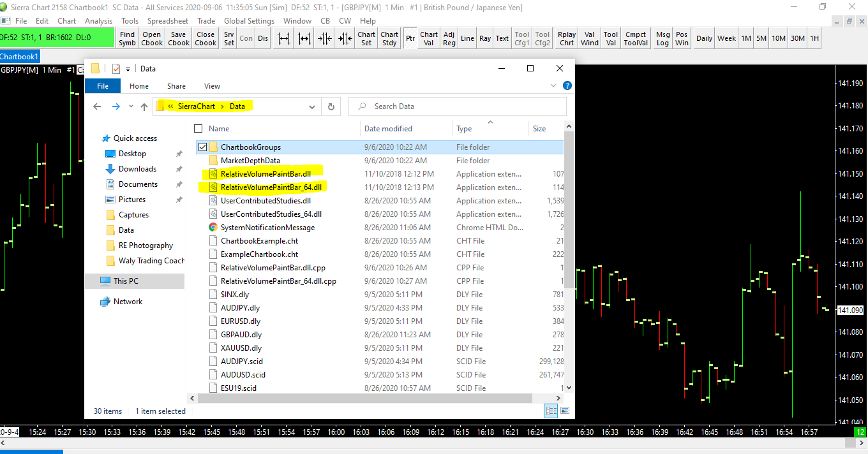The height and width of the screenshot is (454, 868).
Task: Open the Global Settings menu
Action: 249,21
